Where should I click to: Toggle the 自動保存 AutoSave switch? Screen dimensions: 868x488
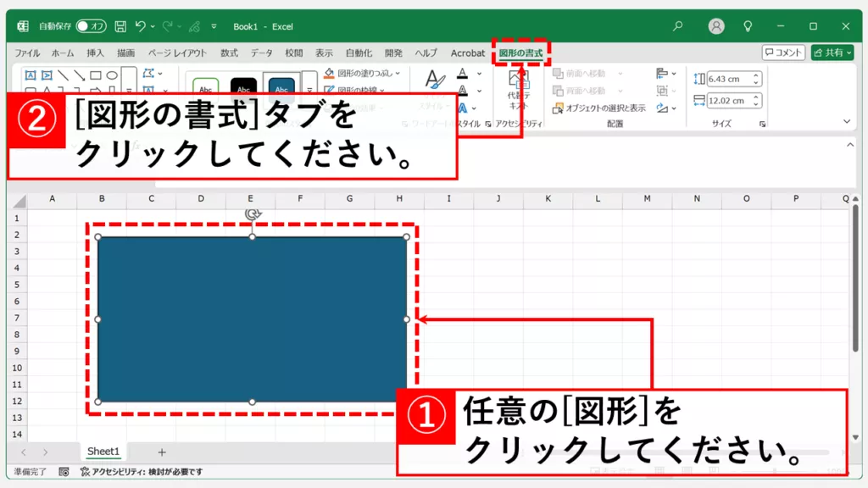(92, 26)
